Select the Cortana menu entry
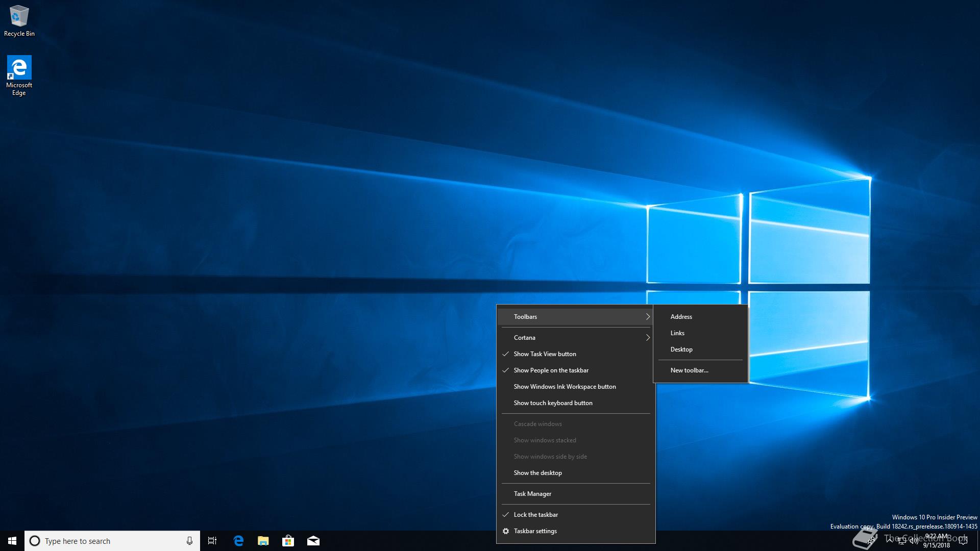The height and width of the screenshot is (551, 980). pyautogui.click(x=576, y=338)
